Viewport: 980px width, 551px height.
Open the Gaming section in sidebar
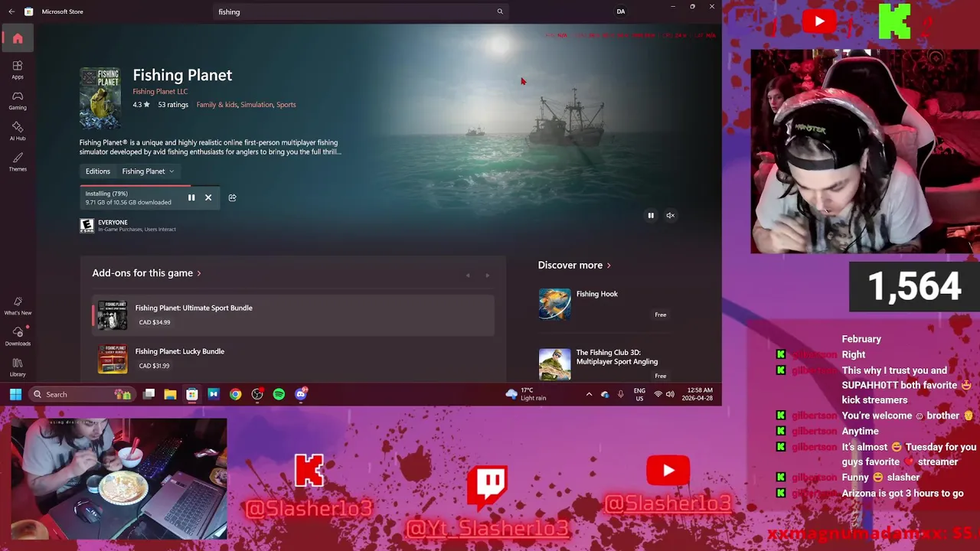[18, 99]
